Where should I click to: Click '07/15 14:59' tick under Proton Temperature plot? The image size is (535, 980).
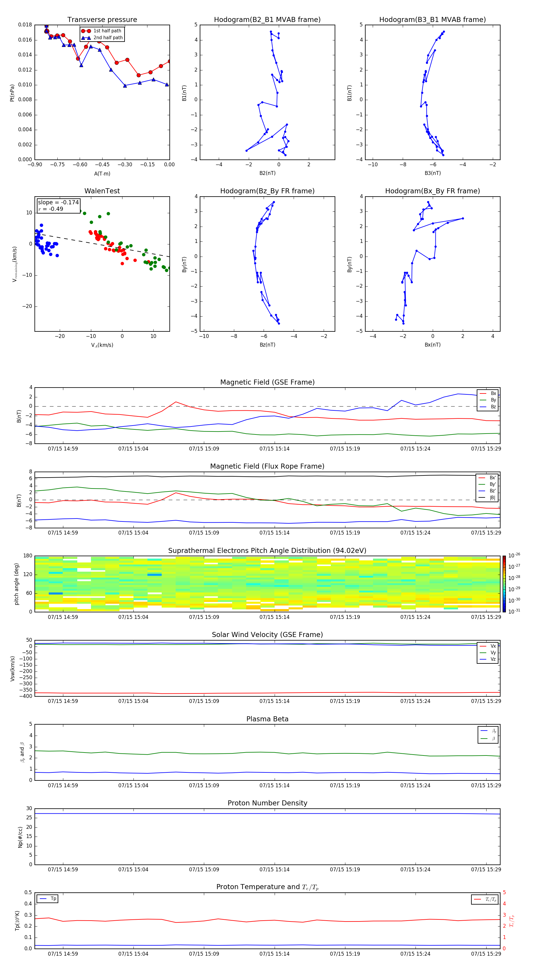coord(63,954)
